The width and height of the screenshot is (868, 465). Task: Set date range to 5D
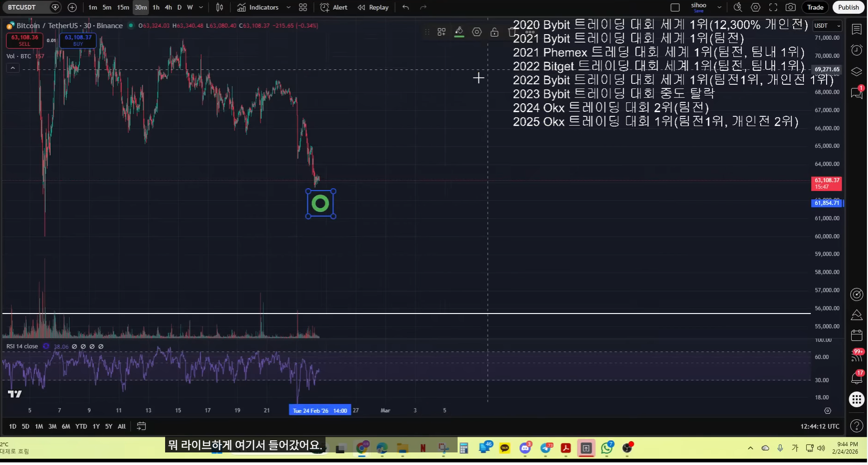point(25,426)
